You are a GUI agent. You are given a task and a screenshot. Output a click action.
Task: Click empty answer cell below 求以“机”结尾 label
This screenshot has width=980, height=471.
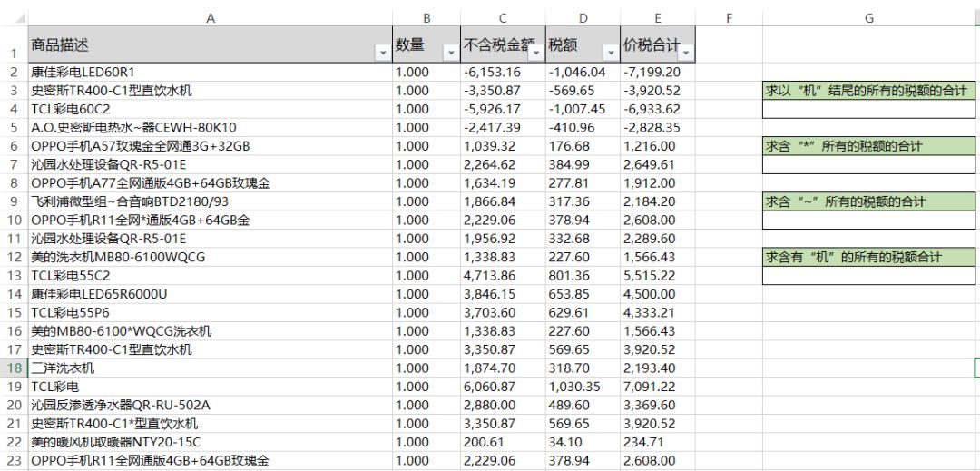tap(868, 109)
